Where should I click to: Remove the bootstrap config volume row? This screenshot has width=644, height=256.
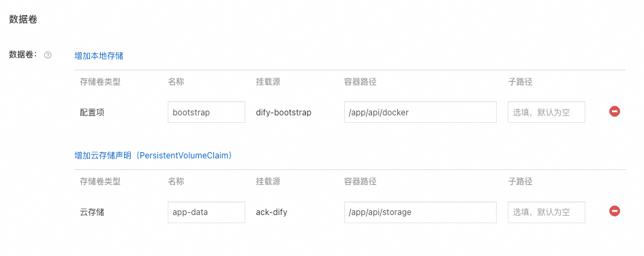(x=615, y=111)
